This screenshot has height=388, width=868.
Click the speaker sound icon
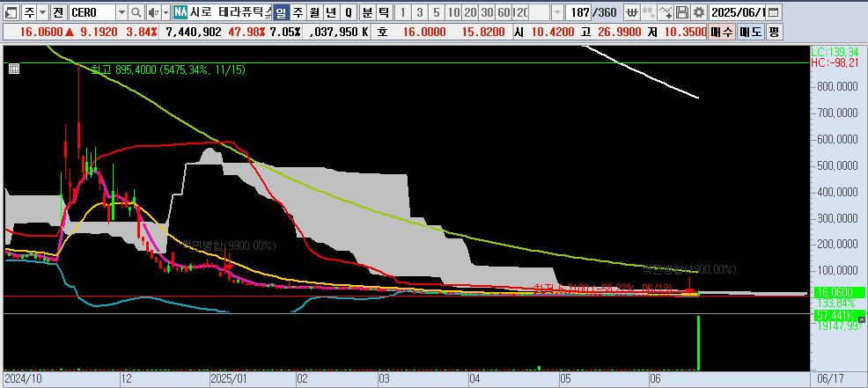click(x=153, y=11)
